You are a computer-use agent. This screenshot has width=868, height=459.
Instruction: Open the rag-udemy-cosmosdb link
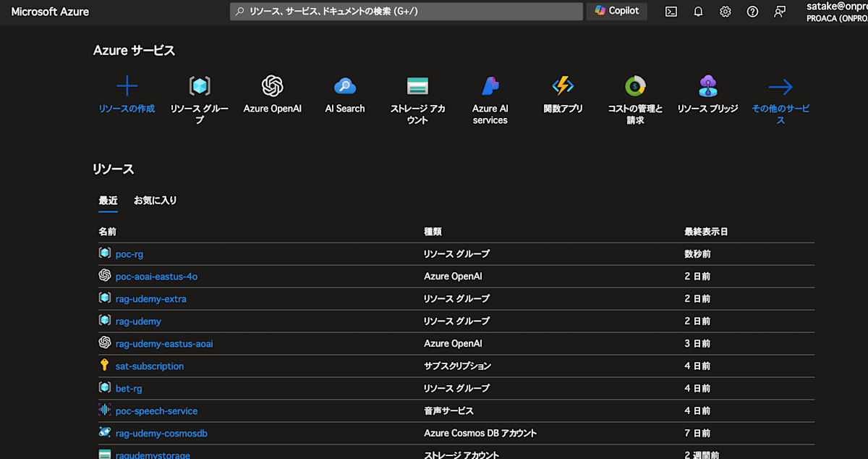click(x=161, y=434)
